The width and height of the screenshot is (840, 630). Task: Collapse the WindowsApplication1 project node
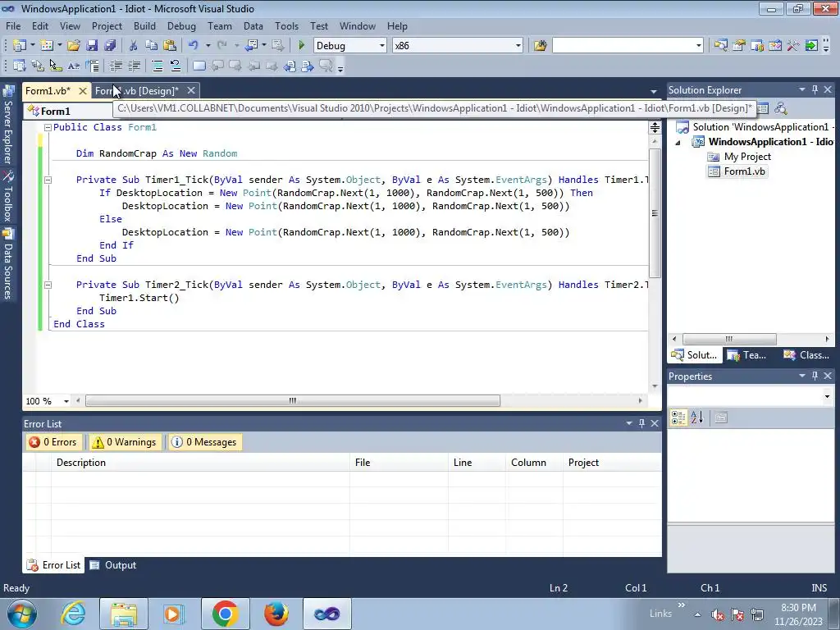678,143
